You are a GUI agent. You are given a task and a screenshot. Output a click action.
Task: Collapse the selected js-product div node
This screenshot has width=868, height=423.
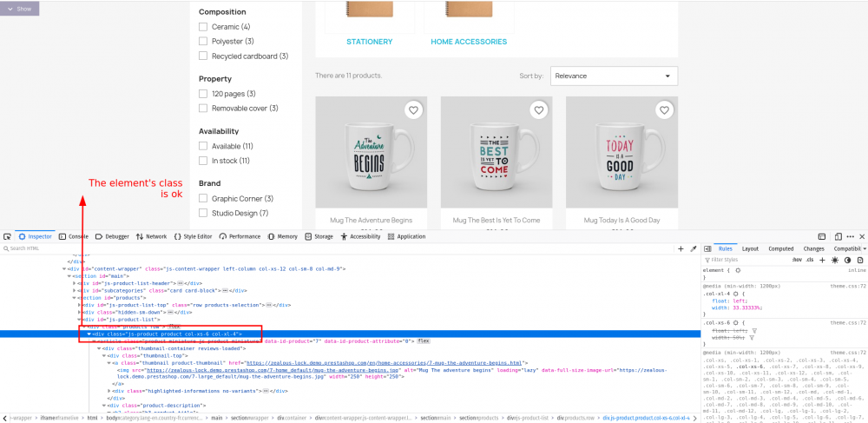coord(89,334)
